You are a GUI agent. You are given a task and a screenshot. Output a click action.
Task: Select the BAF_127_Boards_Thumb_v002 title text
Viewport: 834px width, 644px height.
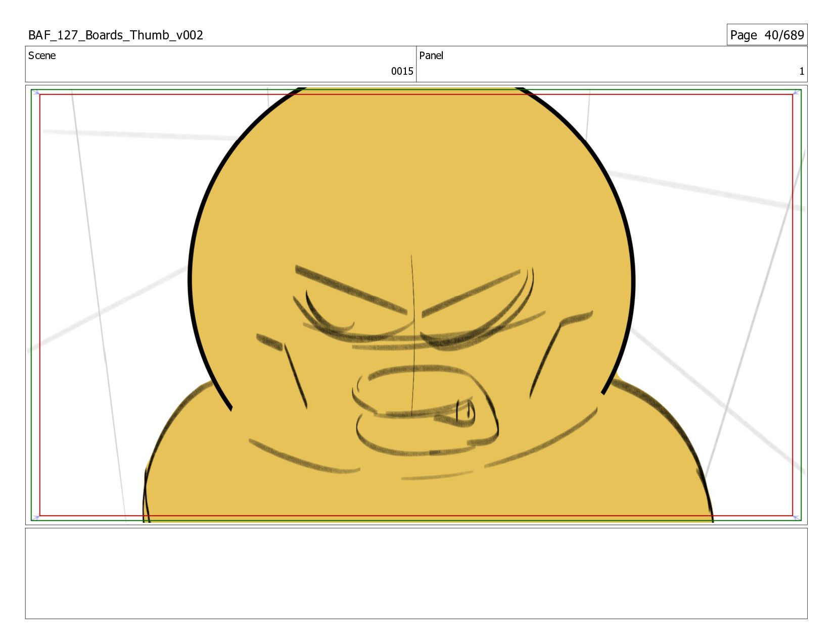pyautogui.click(x=116, y=35)
